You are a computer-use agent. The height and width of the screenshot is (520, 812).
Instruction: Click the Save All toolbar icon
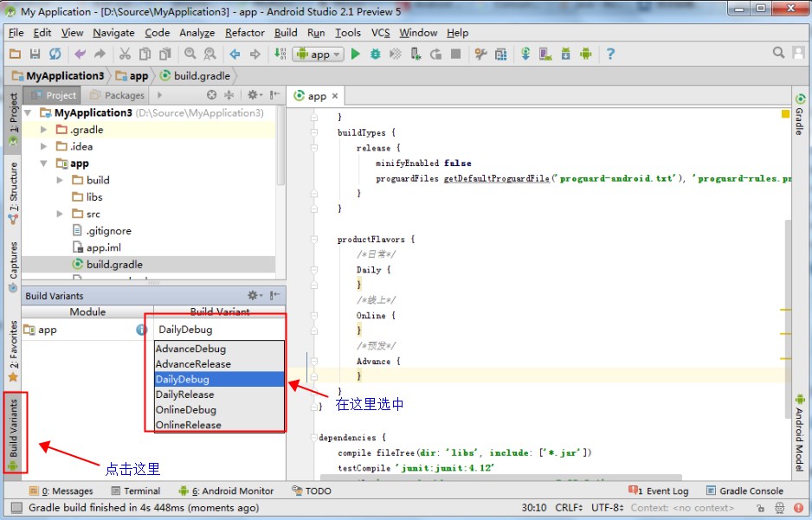click(35, 54)
